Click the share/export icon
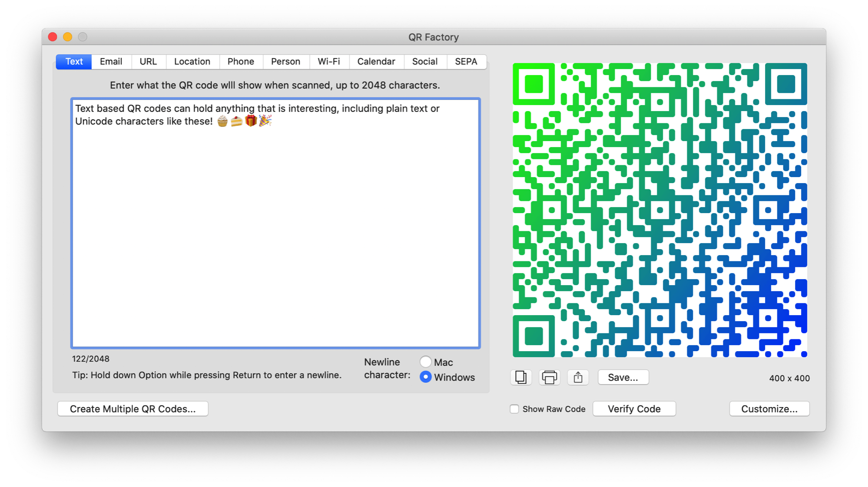Viewport: 868px width, 487px height. pyautogui.click(x=576, y=378)
